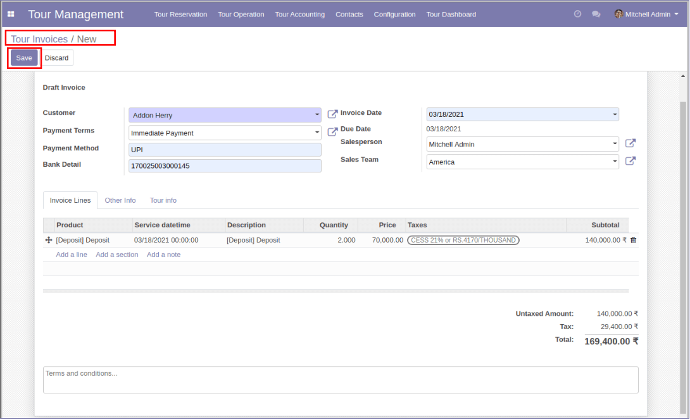This screenshot has height=420, width=690.
Task: Expand the Sales Team dropdown
Action: point(614,162)
